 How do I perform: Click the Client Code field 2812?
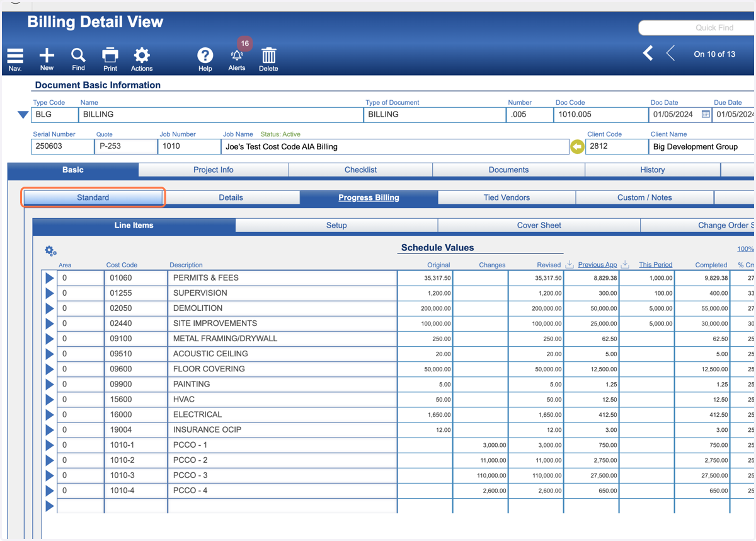[x=616, y=146]
